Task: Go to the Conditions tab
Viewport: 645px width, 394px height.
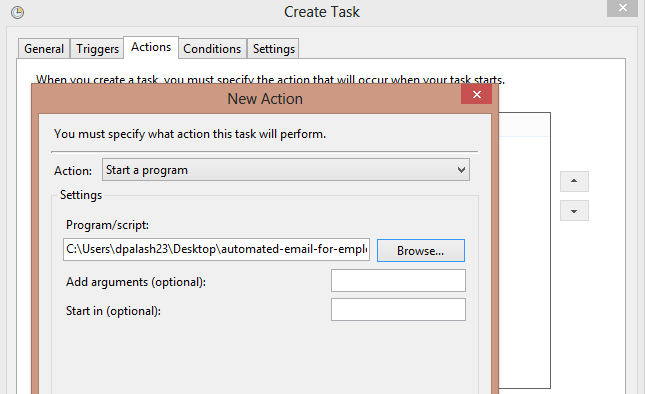Action: pos(212,49)
